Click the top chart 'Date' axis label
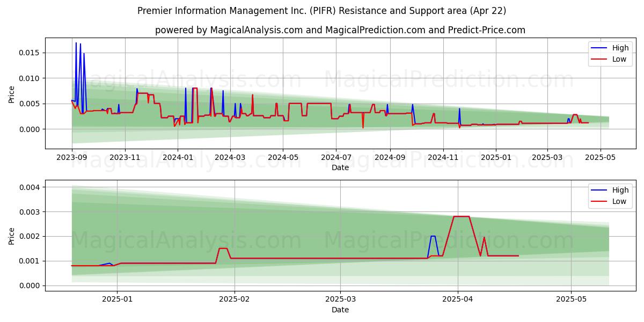Viewport: 644px width, 322px height. [340, 167]
